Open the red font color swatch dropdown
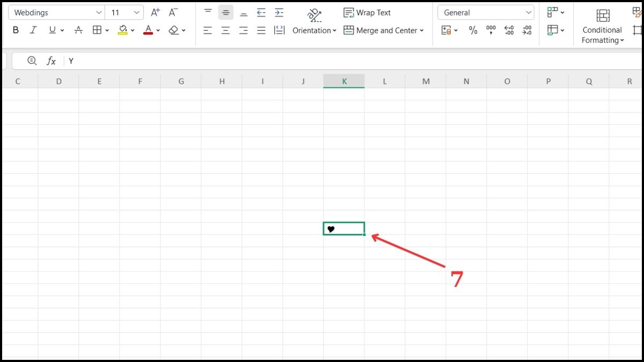 [157, 31]
